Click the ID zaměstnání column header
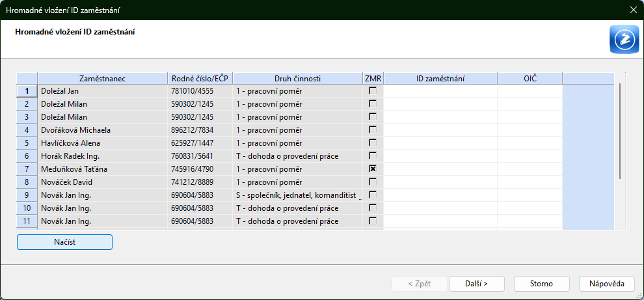 click(x=440, y=79)
